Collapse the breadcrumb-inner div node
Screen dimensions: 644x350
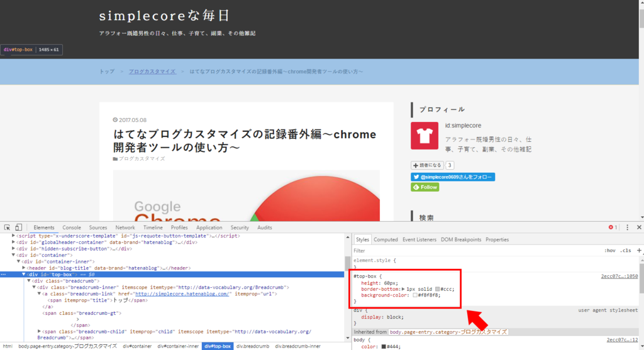34,287
